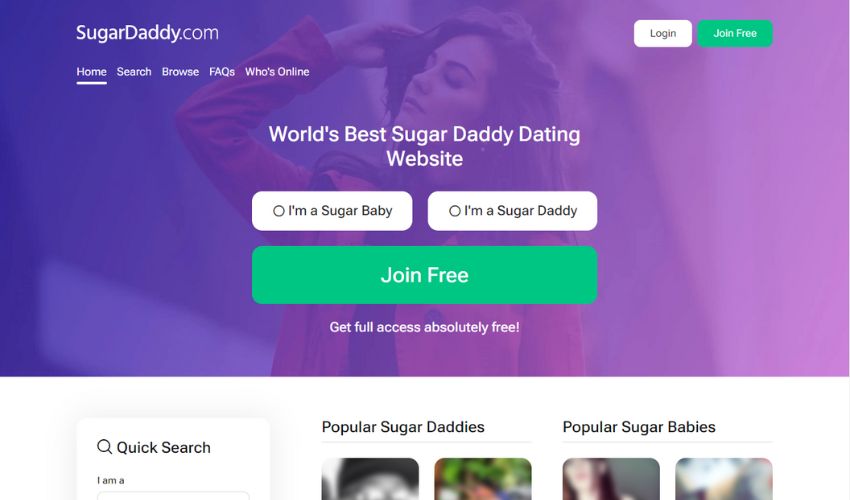Select the I'm a Sugar Baby radio

point(279,211)
